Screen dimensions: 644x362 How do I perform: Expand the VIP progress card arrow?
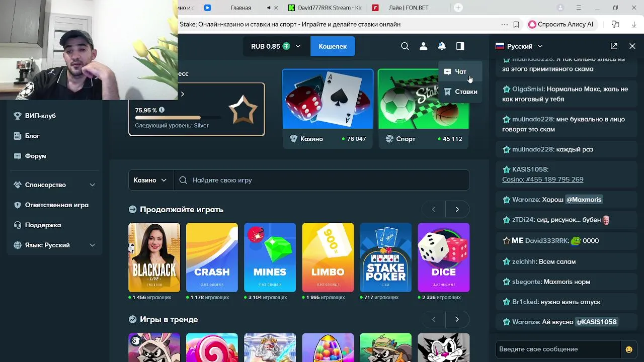pyautogui.click(x=182, y=94)
